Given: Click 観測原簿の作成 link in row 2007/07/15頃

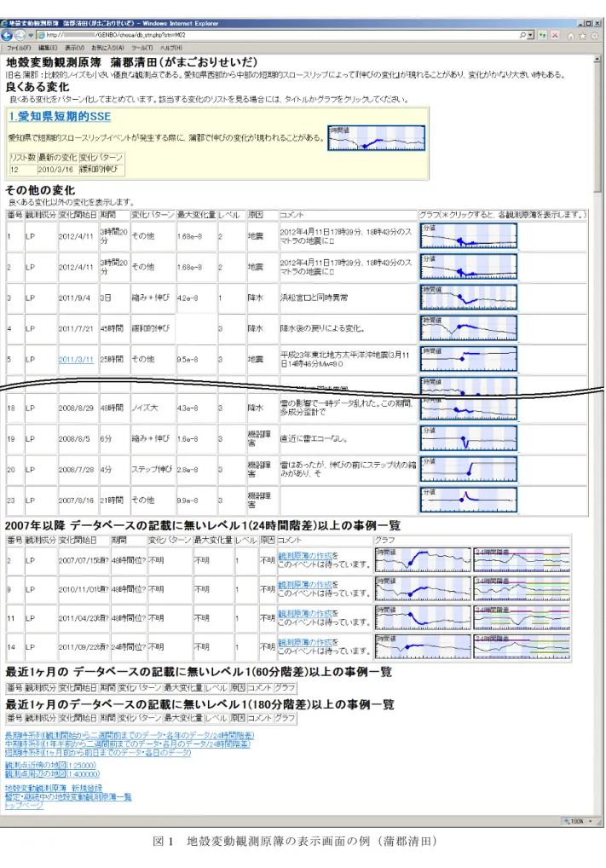Looking at the screenshot, I should [x=304, y=556].
